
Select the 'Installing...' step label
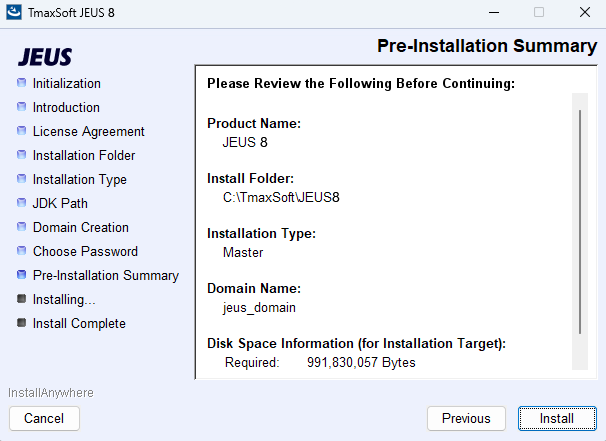pyautogui.click(x=64, y=299)
